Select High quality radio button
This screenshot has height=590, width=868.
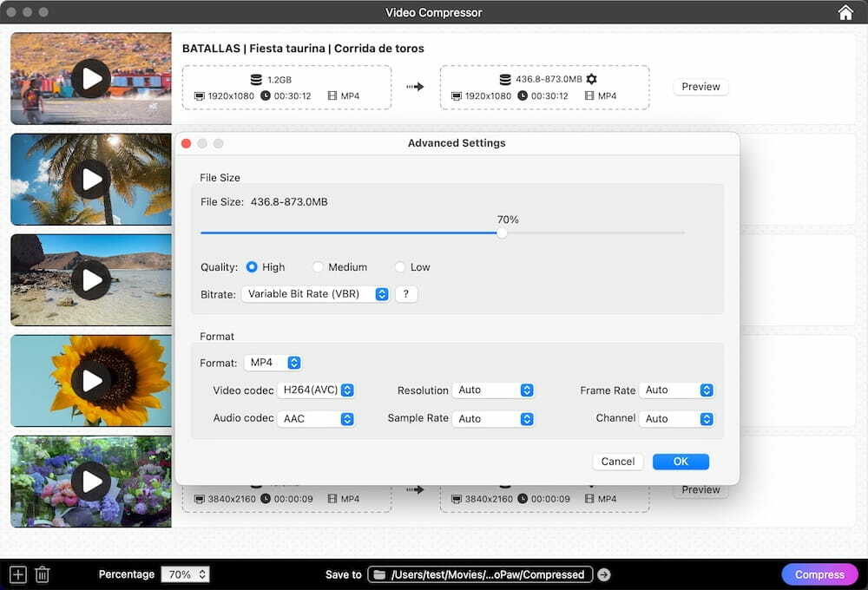pos(252,267)
